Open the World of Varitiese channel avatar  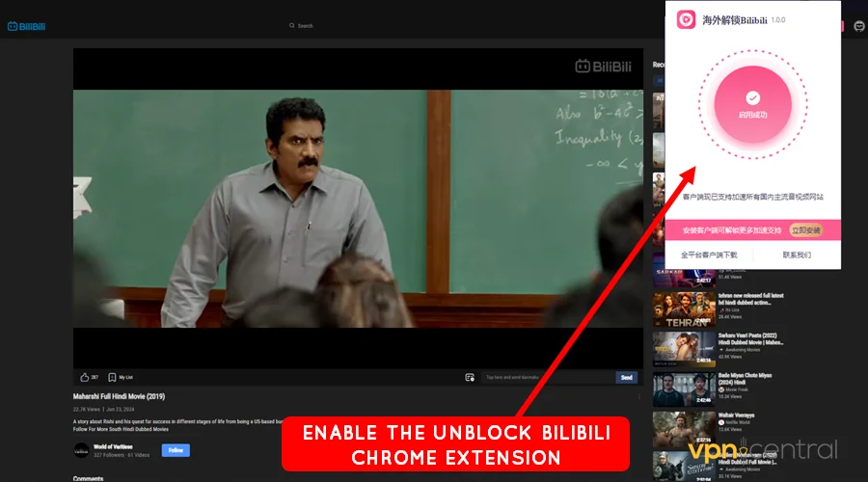click(81, 450)
